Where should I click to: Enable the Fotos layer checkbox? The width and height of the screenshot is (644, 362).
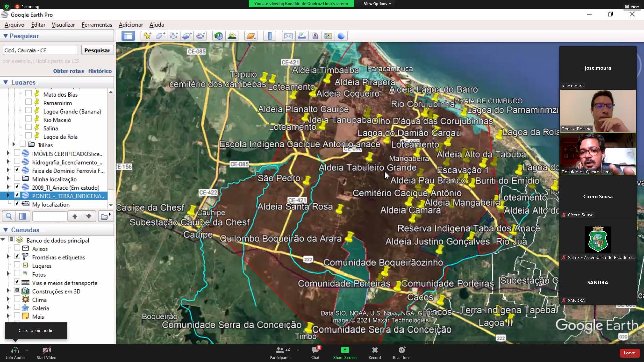(17, 274)
